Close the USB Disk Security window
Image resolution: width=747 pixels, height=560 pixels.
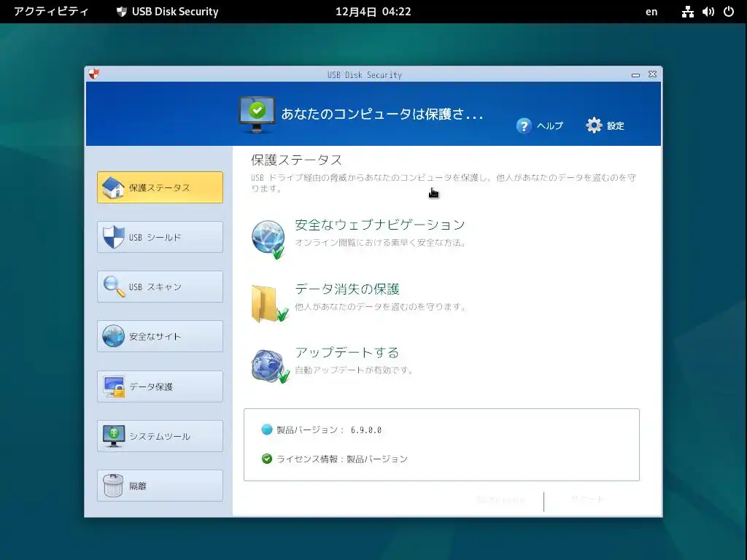(653, 74)
